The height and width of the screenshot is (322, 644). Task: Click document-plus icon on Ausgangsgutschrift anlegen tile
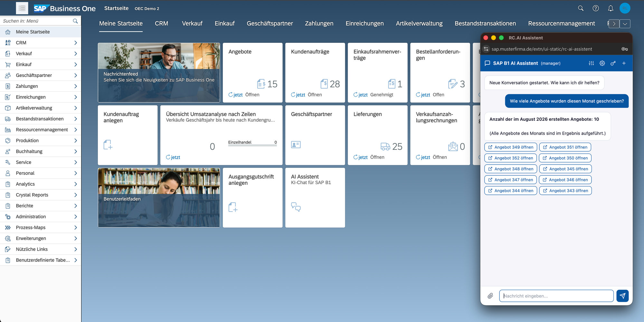pos(233,207)
